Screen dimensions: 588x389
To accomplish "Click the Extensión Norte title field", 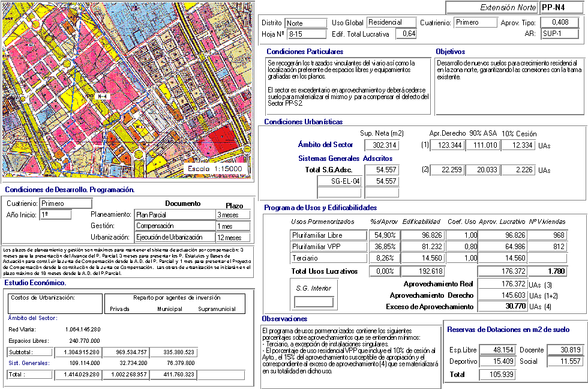I will pyautogui.click(x=491, y=7).
